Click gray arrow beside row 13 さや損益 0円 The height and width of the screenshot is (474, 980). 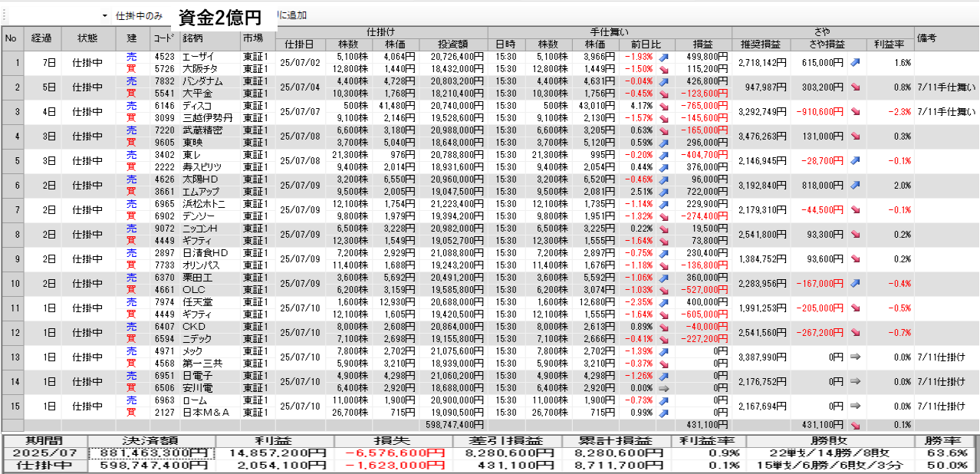point(855,357)
